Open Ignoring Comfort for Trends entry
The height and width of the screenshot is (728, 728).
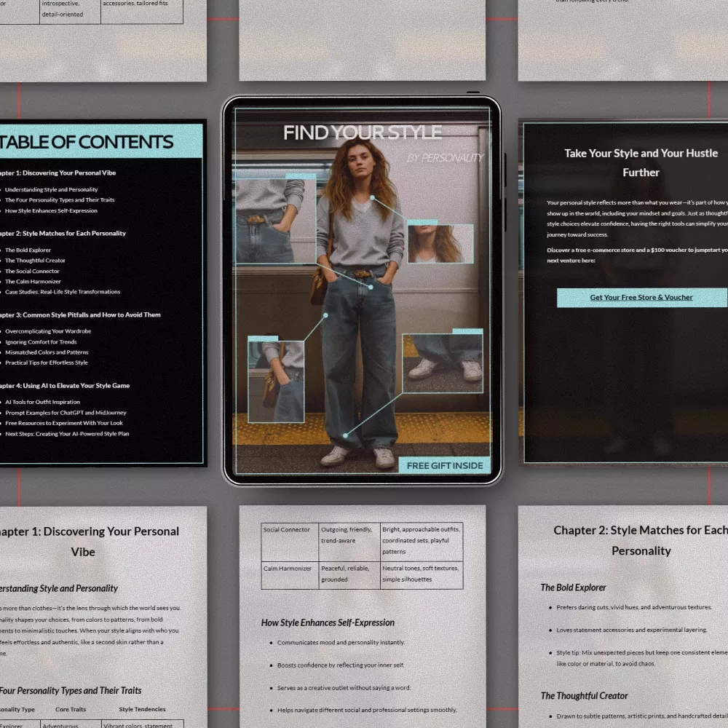pyautogui.click(x=41, y=341)
